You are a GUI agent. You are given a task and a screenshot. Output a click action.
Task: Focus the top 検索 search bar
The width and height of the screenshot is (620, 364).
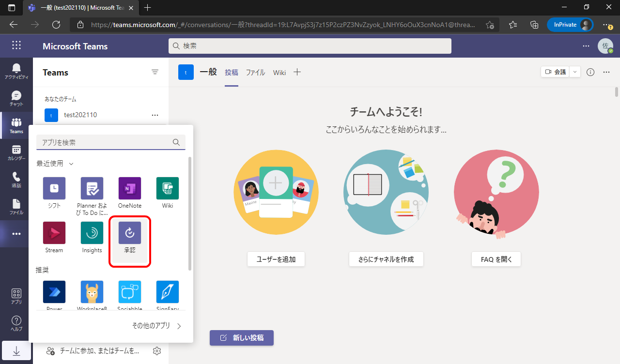[310, 46]
